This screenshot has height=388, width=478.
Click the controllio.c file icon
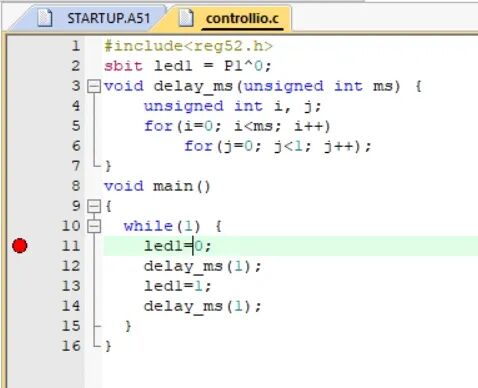(186, 18)
